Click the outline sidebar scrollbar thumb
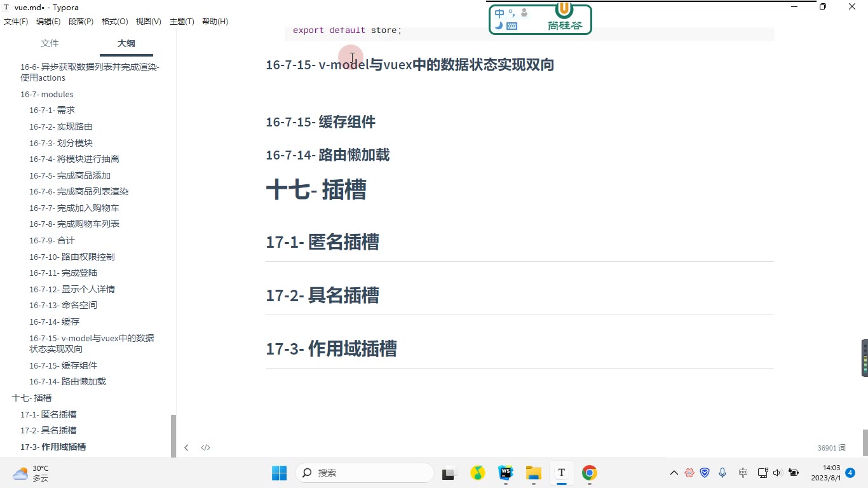The height and width of the screenshot is (488, 868). 173,436
